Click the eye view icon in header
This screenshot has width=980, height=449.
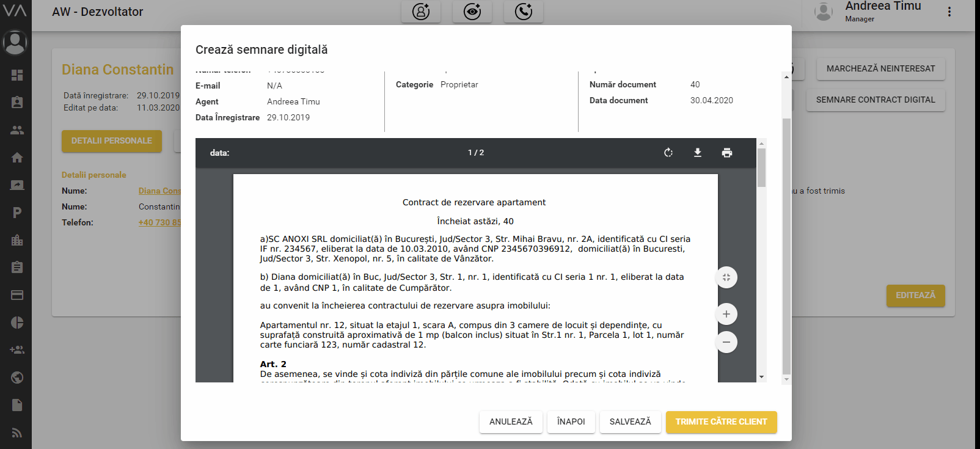tap(472, 12)
